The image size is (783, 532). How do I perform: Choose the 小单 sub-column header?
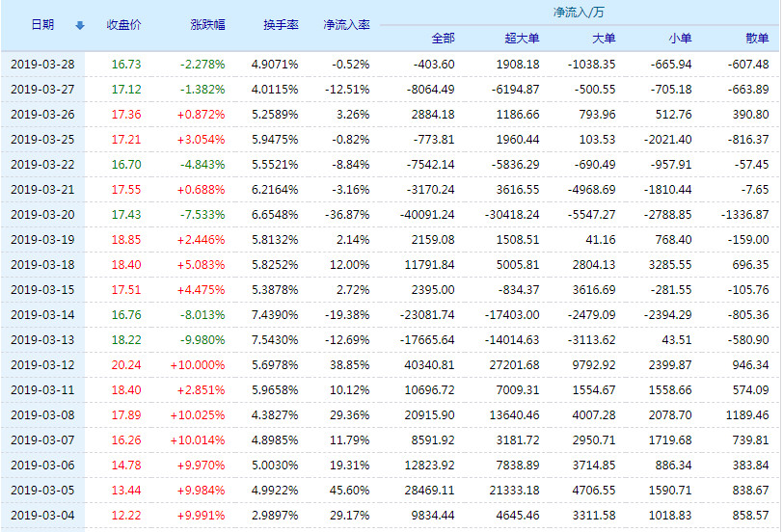point(680,39)
